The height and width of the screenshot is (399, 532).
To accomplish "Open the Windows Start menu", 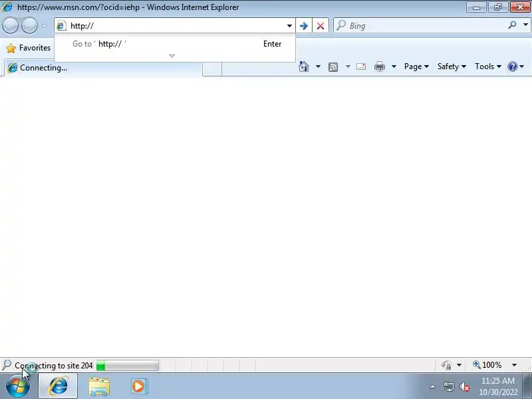I will (18, 386).
